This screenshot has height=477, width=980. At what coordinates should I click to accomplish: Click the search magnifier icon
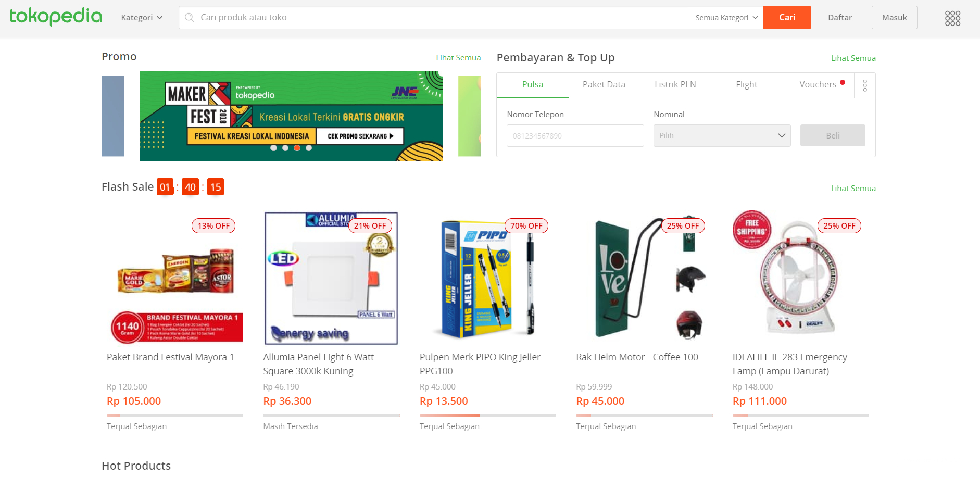[190, 17]
